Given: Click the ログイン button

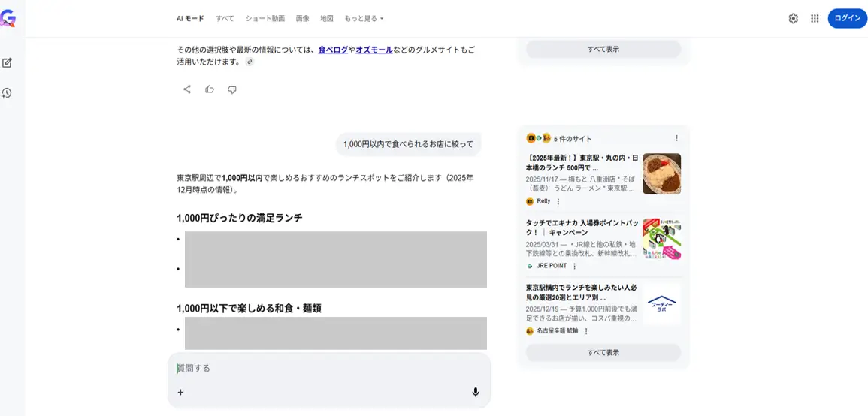Looking at the screenshot, I should (848, 18).
